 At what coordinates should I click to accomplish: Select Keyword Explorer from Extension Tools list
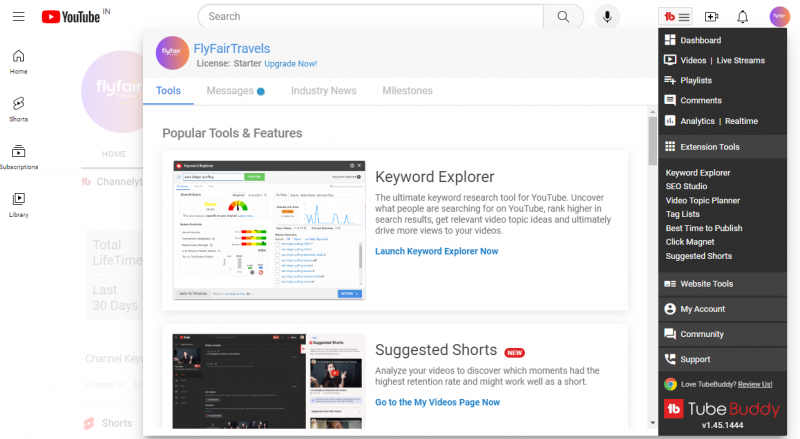[697, 173]
